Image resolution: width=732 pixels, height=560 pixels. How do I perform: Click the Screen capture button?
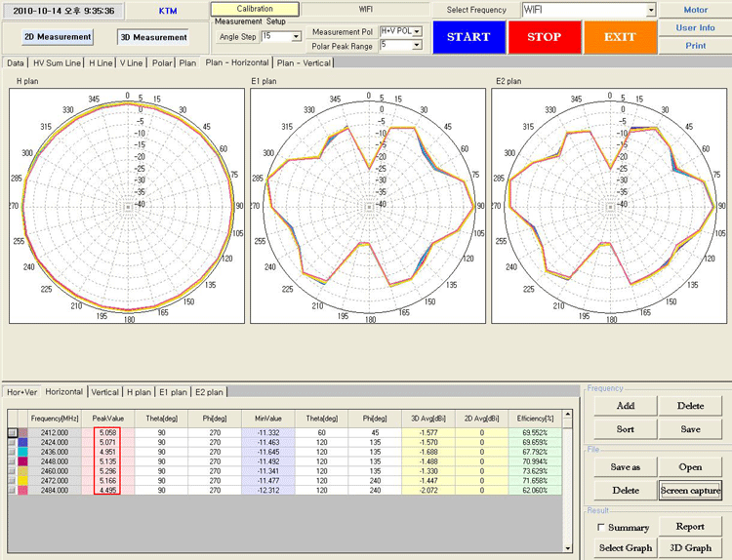[x=690, y=490]
